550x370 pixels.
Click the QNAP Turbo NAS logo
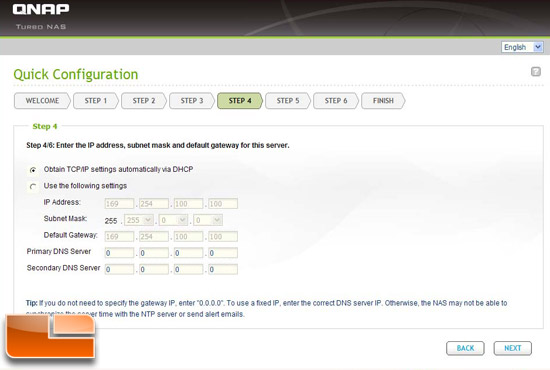41,16
